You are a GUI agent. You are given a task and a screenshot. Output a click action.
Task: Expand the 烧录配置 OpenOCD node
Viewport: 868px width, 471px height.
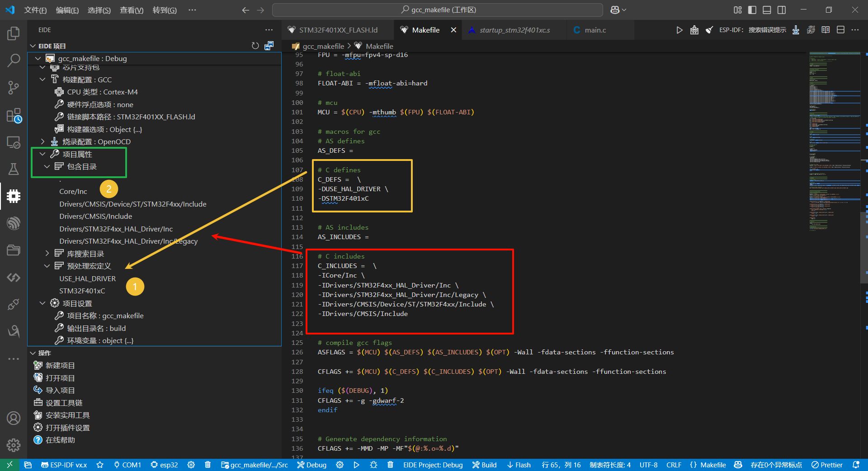[x=42, y=141]
